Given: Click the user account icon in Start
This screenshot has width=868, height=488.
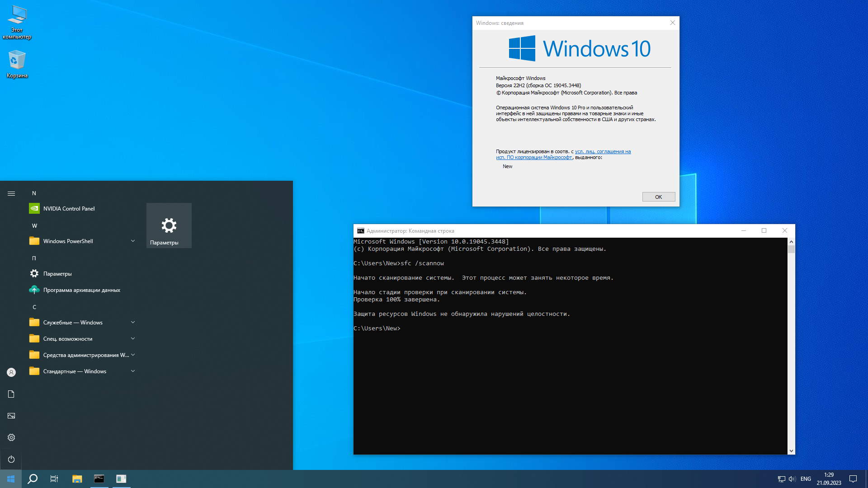Looking at the screenshot, I should [x=11, y=372].
